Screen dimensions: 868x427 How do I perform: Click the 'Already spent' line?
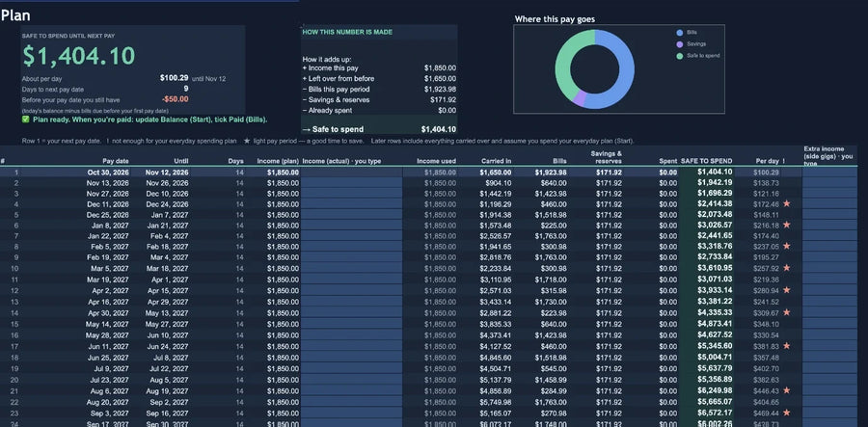tap(379, 111)
